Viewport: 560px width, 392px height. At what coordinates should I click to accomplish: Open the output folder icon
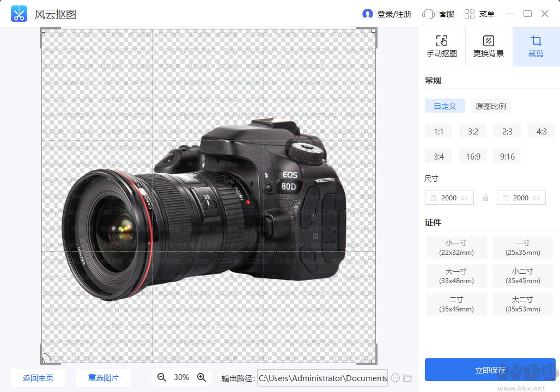point(407,378)
